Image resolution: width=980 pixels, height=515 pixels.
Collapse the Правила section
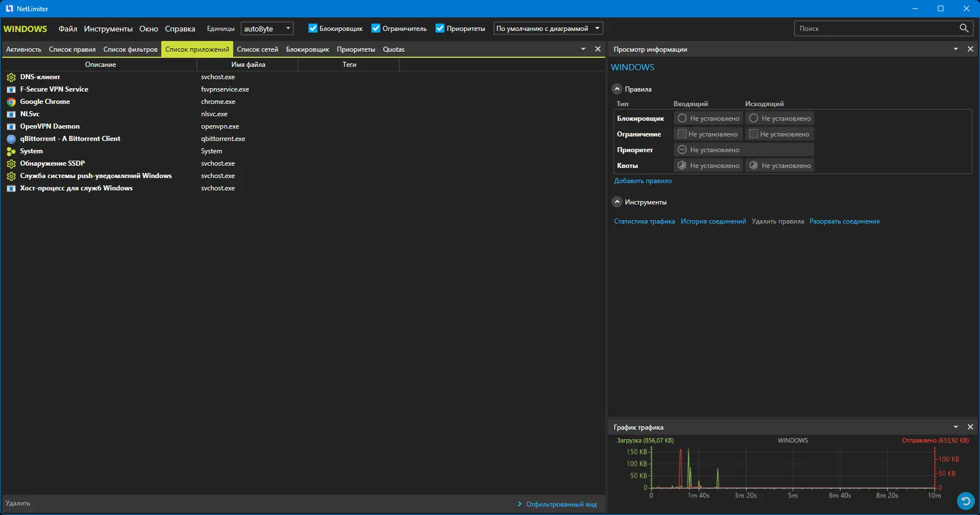(617, 89)
